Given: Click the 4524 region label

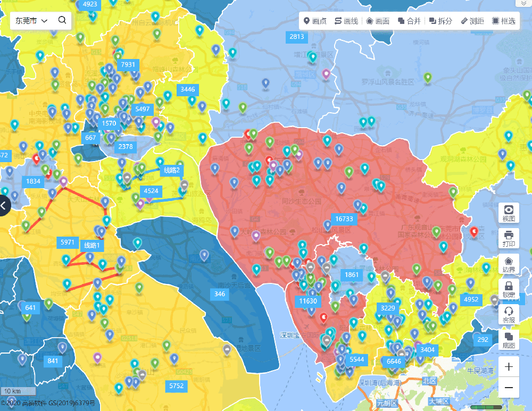Looking at the screenshot, I should coord(151,191).
